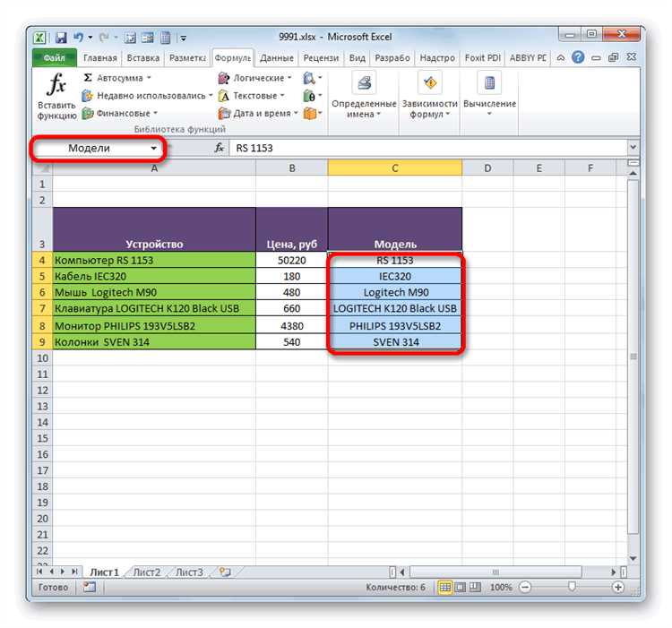672x628 pixels.
Task: Select cell with Logitech M90 in column C
Action: 395,292
